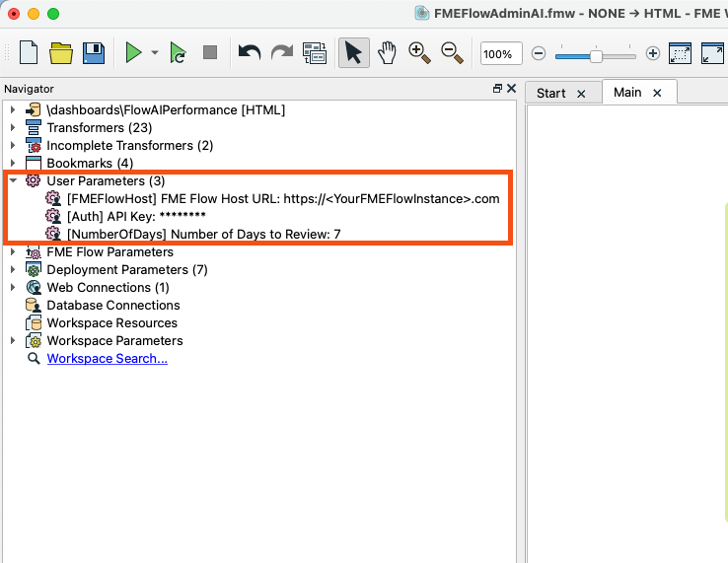Open the Workspace Search link

108,358
